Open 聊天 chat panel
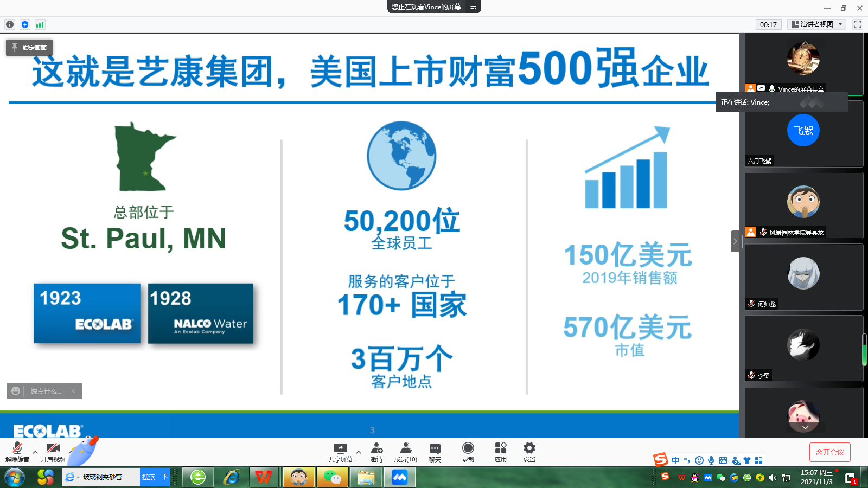This screenshot has height=488, width=868. (x=435, y=452)
